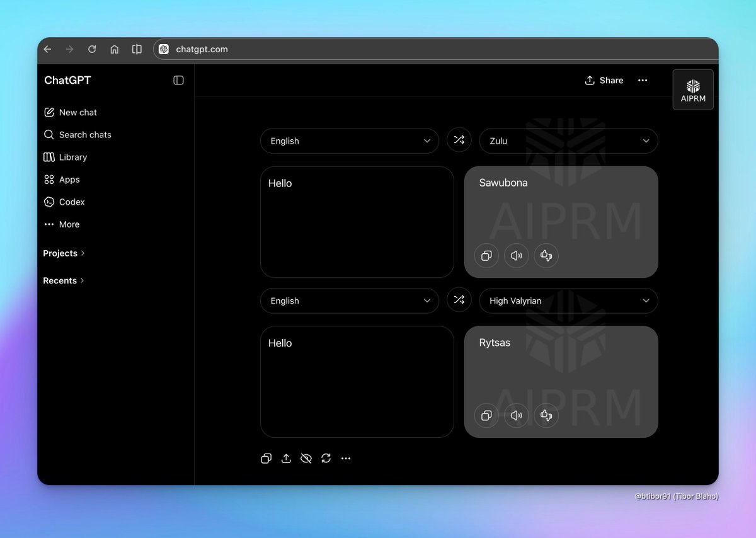Swap languages between English and Zulu

tap(459, 140)
